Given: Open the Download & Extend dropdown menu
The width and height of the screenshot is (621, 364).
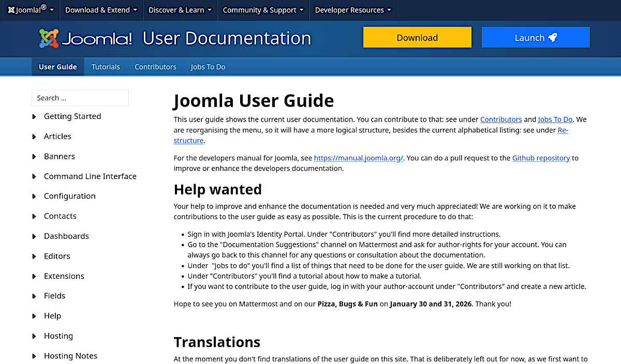Looking at the screenshot, I should [101, 10].
